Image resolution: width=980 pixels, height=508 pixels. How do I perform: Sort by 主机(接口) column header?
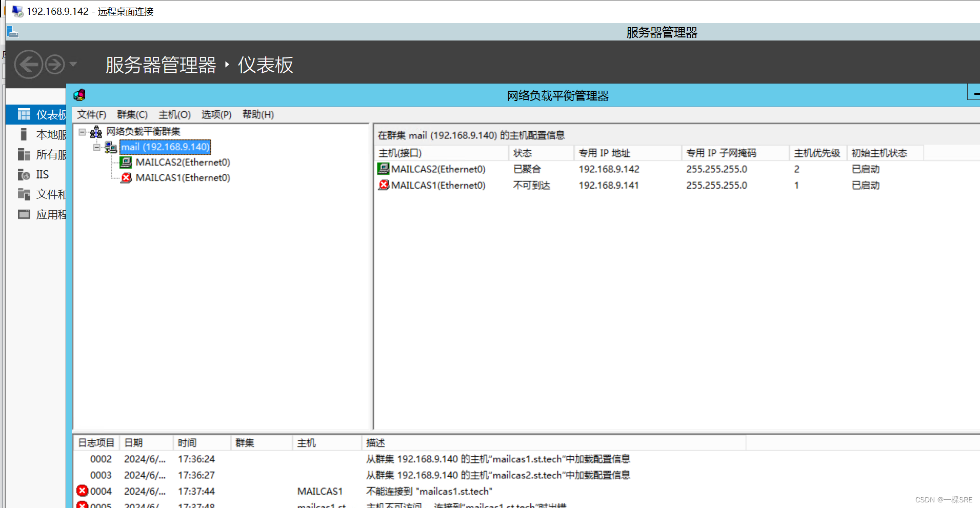pos(442,153)
